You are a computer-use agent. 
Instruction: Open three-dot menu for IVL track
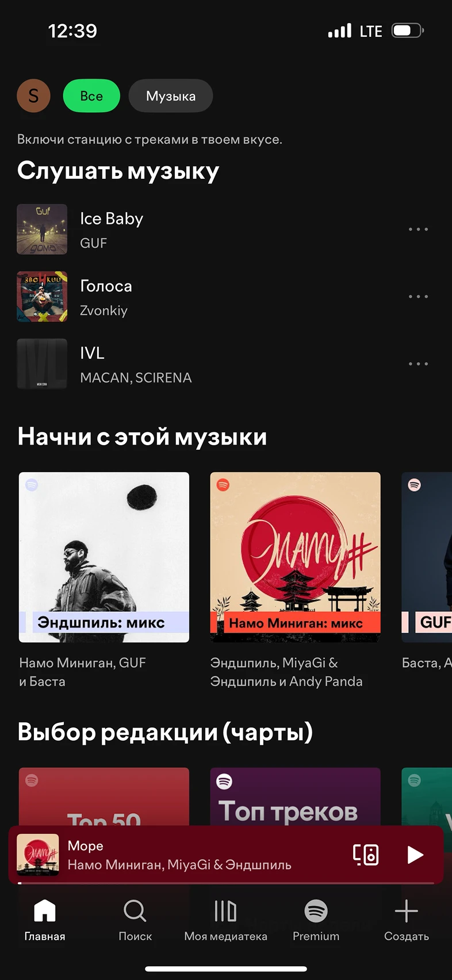pos(418,363)
